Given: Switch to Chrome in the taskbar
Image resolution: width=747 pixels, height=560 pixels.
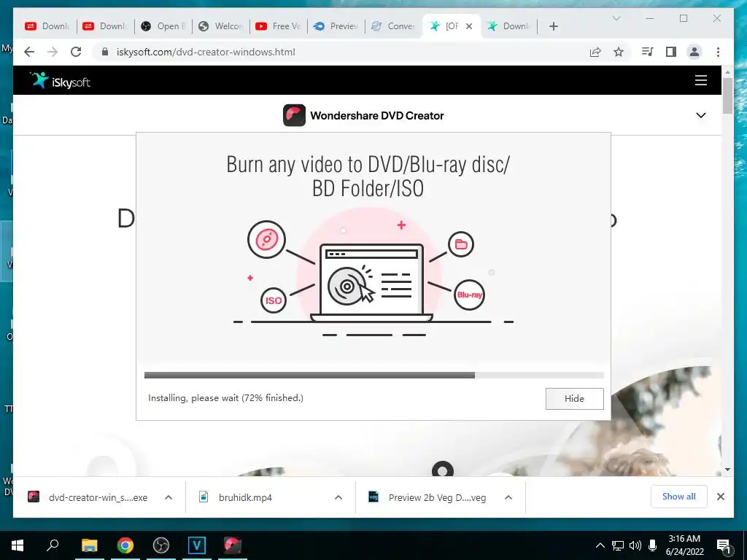Looking at the screenshot, I should (x=125, y=545).
